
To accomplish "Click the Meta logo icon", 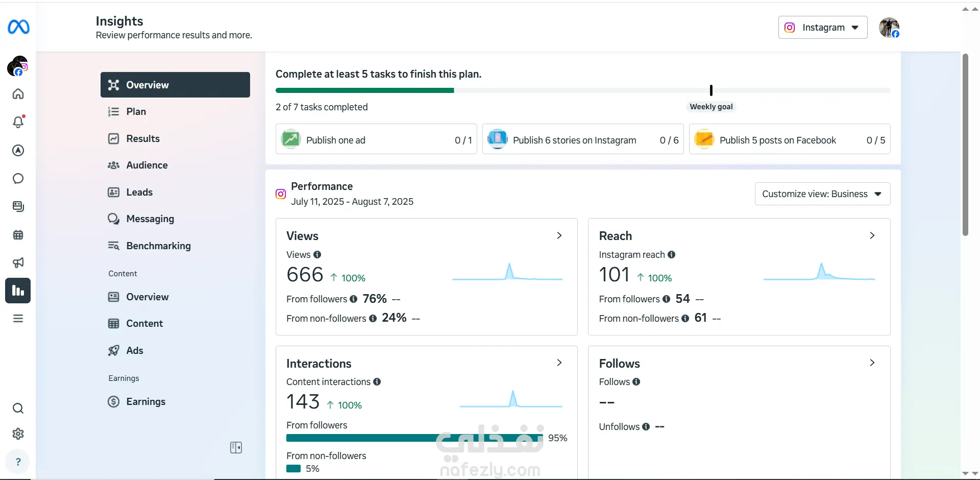I will coord(18,27).
